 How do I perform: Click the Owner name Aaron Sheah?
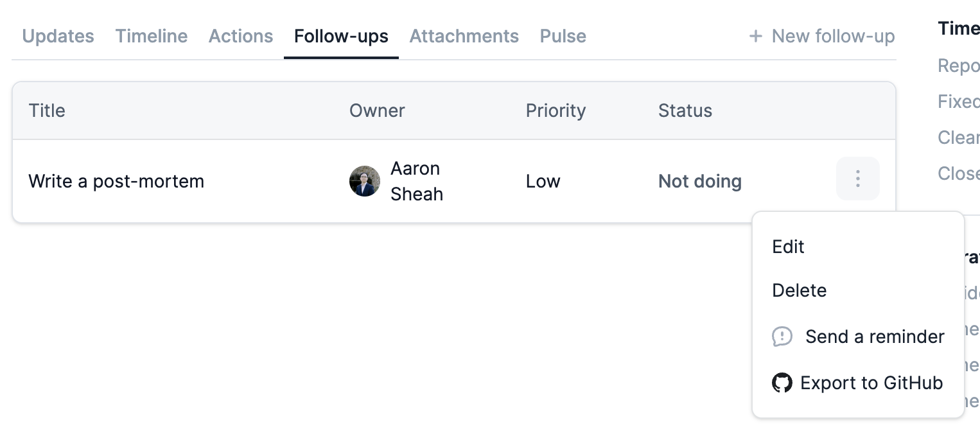416,181
